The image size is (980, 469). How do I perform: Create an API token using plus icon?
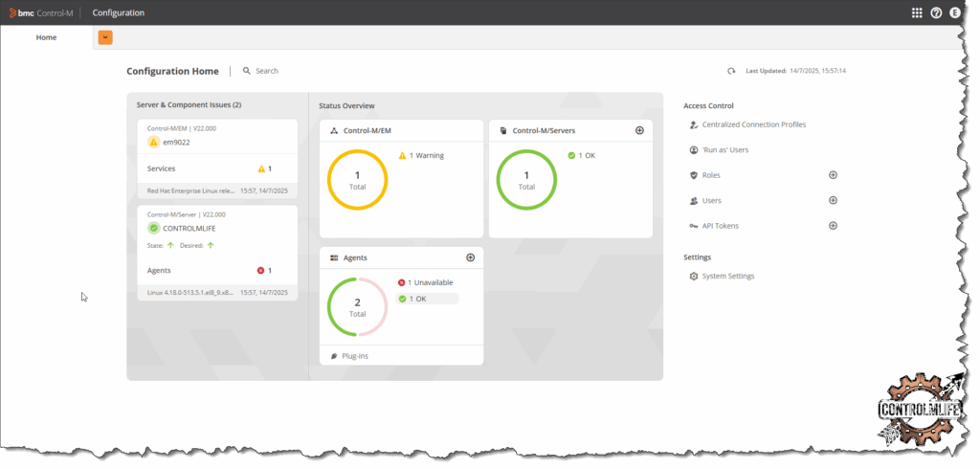pyautogui.click(x=833, y=226)
